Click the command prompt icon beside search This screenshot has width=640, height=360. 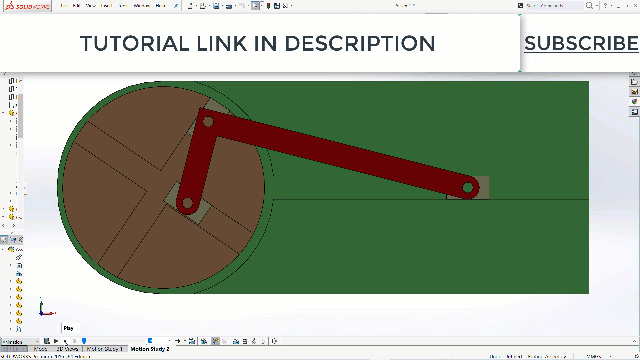pos(520,5)
